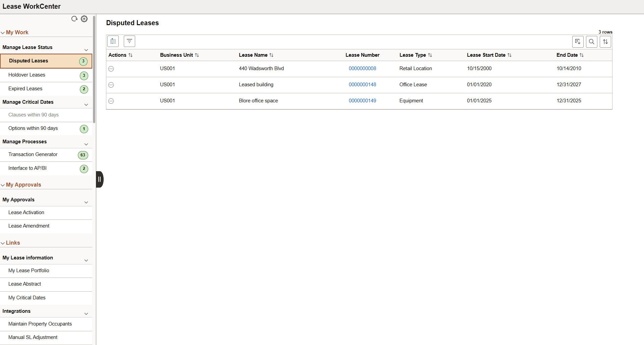This screenshot has width=644, height=345.
Task: Collapse the My Lease information section
Action: click(86, 260)
